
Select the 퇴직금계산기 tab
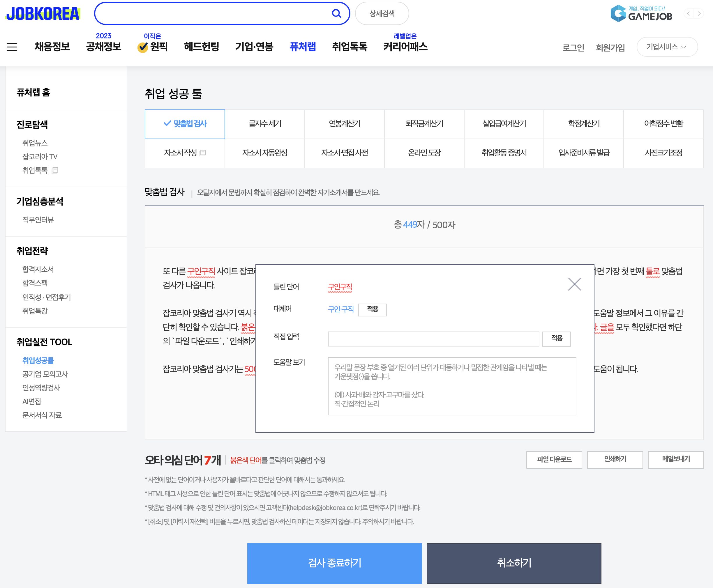click(424, 124)
